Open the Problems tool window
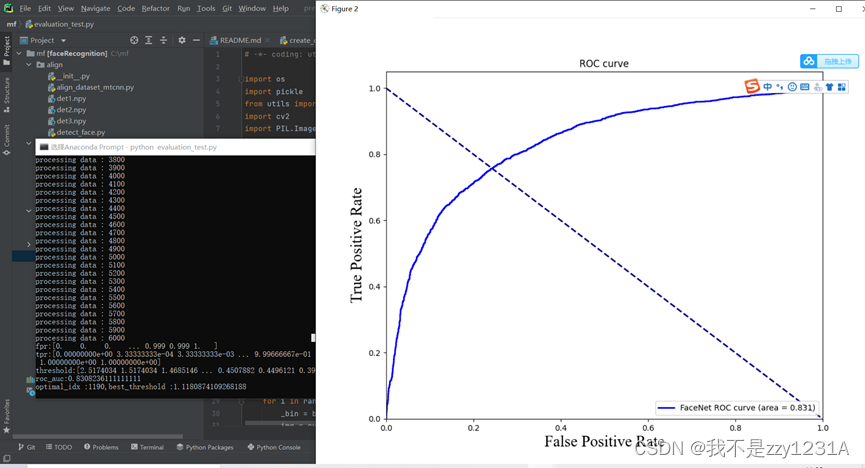This screenshot has width=865, height=468. (101, 447)
